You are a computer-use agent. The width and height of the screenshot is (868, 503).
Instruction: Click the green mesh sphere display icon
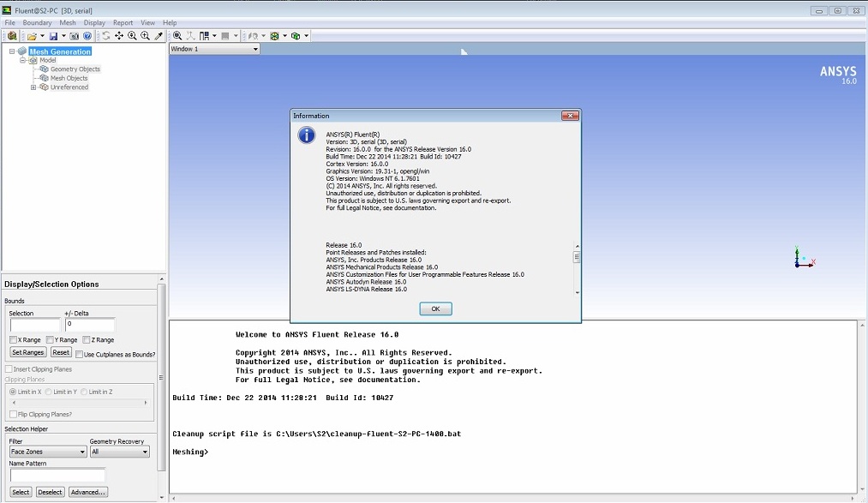click(x=274, y=36)
